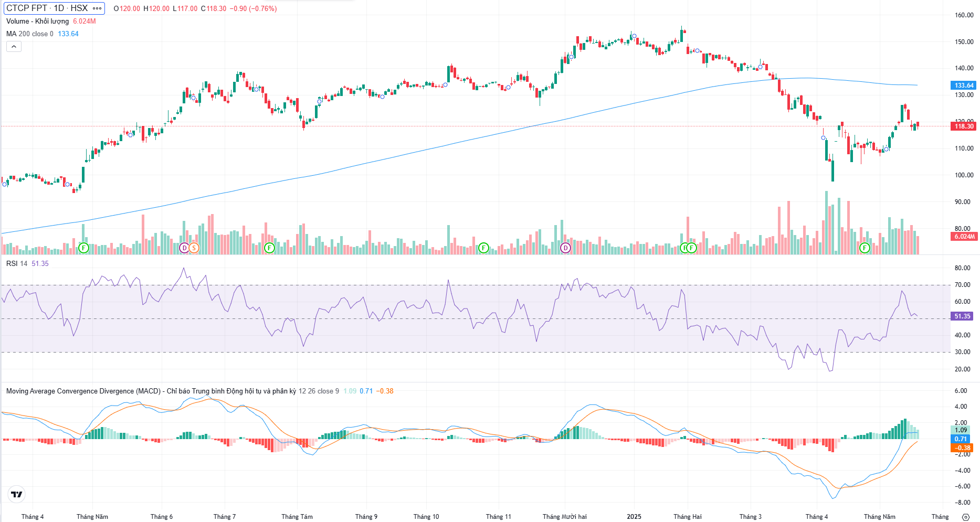Image resolution: width=980 pixels, height=522 pixels.
Task: Click the blue 133.64 MA price label
Action: (x=963, y=85)
